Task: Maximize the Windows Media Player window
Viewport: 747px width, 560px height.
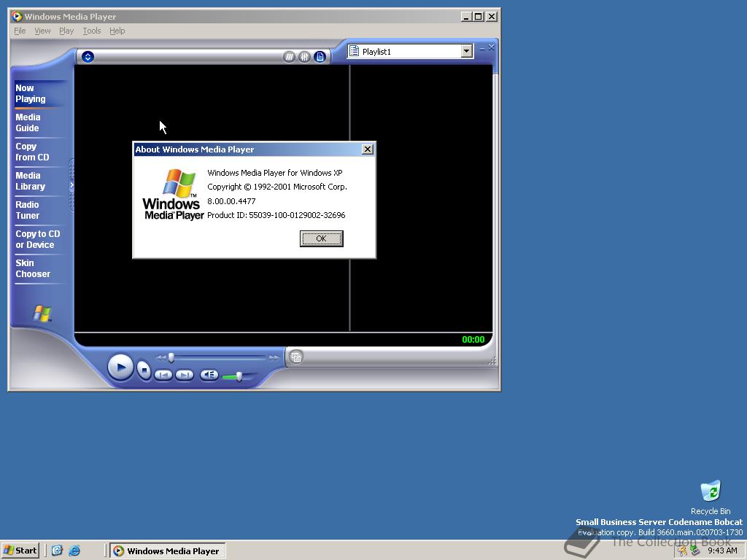Action: click(x=479, y=17)
